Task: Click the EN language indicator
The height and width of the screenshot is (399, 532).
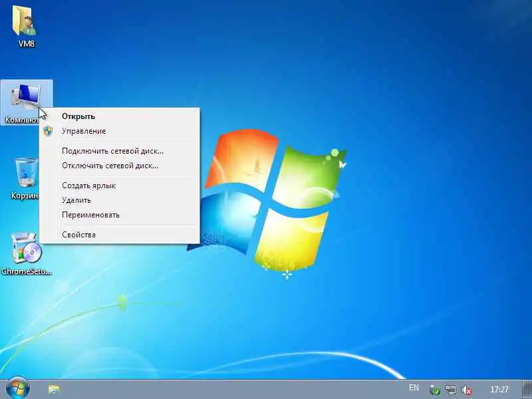Action: [414, 388]
